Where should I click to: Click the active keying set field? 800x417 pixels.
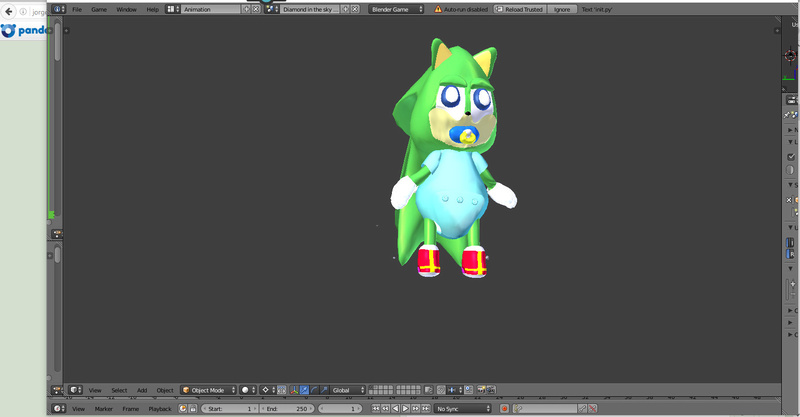[x=545, y=408]
